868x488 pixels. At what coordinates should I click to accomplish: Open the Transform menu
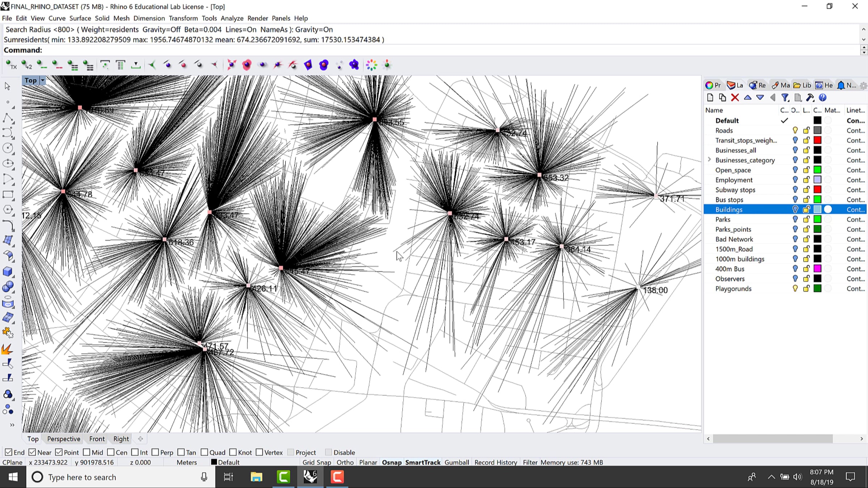tap(183, 18)
